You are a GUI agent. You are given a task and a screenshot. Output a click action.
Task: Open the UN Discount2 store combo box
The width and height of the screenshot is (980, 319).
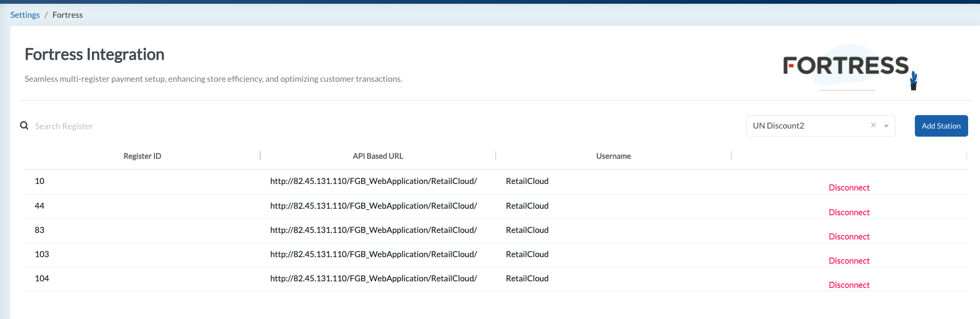(821, 126)
